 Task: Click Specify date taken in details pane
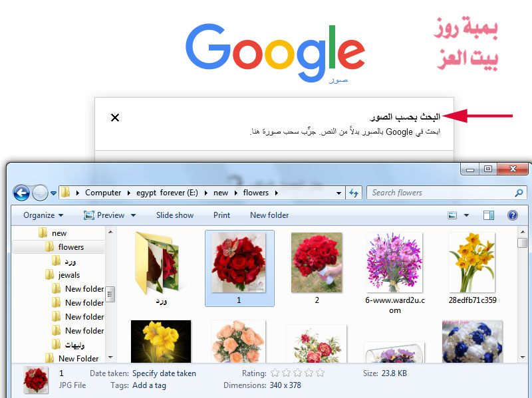click(x=164, y=373)
